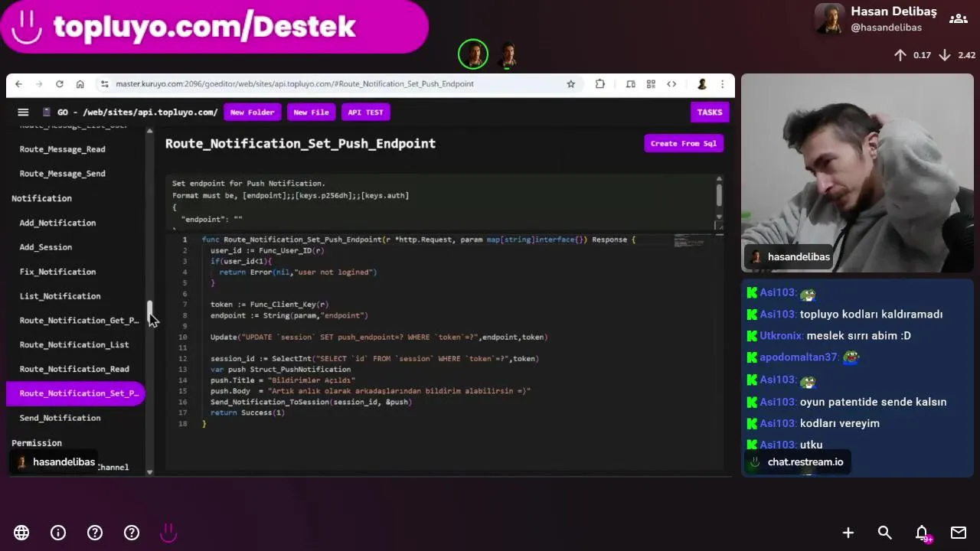Open Send_Notification route

point(60,418)
